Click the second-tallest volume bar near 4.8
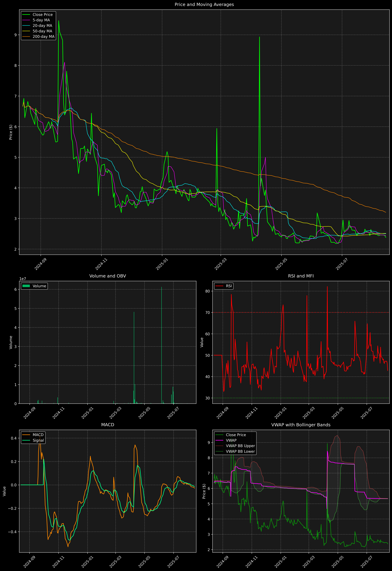Image resolution: width=392 pixels, height=571 pixels. click(134, 358)
